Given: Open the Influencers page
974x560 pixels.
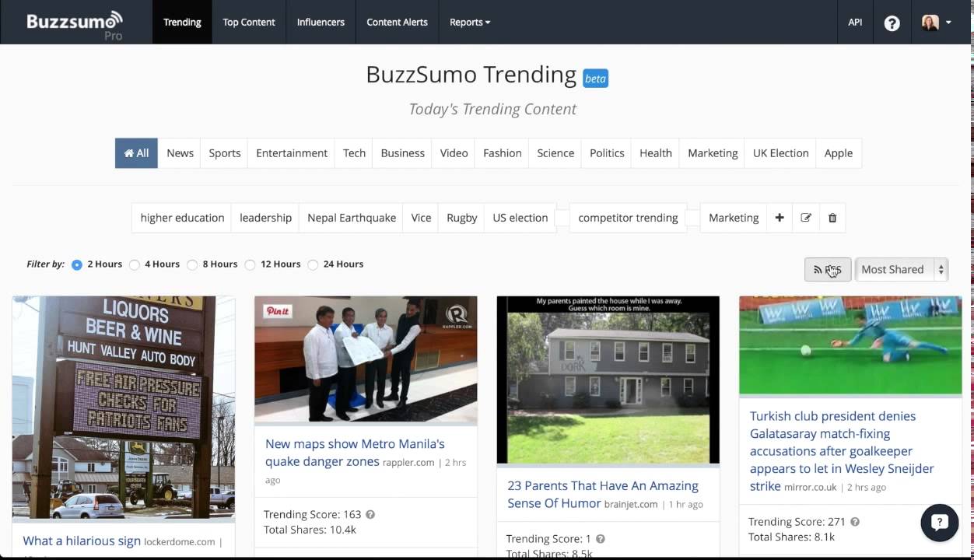Looking at the screenshot, I should [x=321, y=22].
